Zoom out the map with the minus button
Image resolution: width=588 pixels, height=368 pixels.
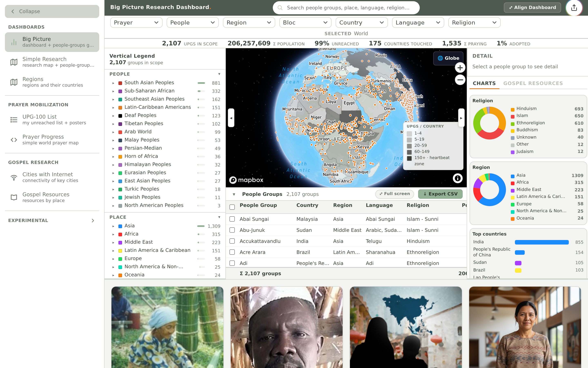click(460, 80)
